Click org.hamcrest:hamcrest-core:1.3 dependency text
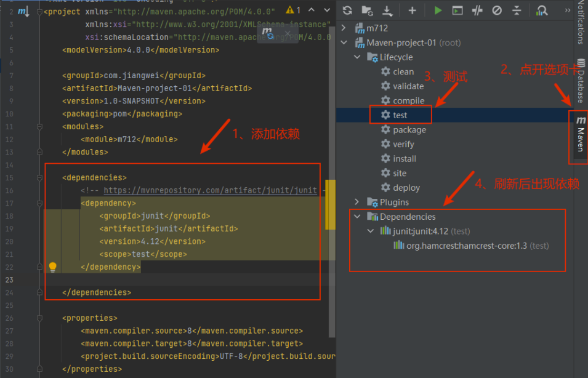This screenshot has height=378, width=588. pos(467,246)
